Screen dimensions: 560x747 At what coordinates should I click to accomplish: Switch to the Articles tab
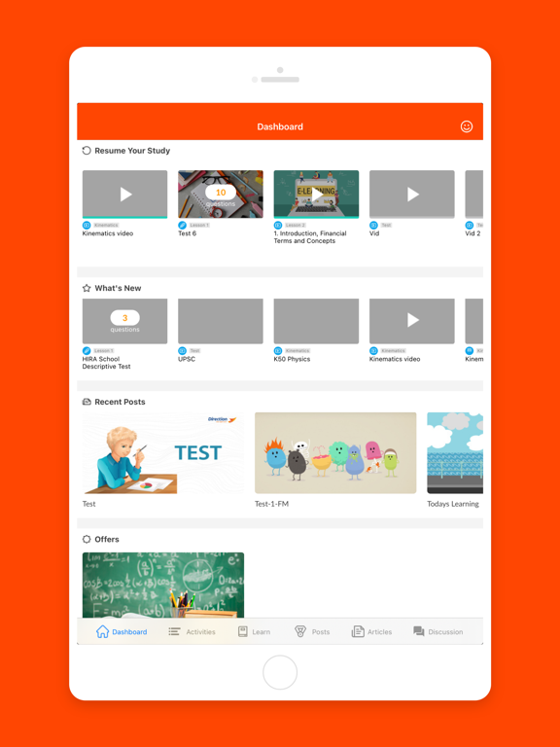[371, 631]
